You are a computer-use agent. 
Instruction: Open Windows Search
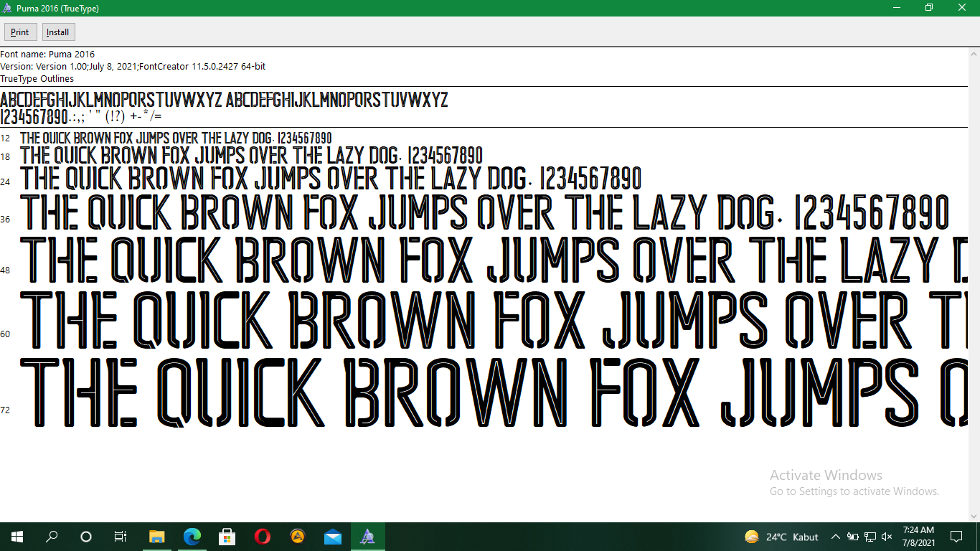pyautogui.click(x=51, y=536)
